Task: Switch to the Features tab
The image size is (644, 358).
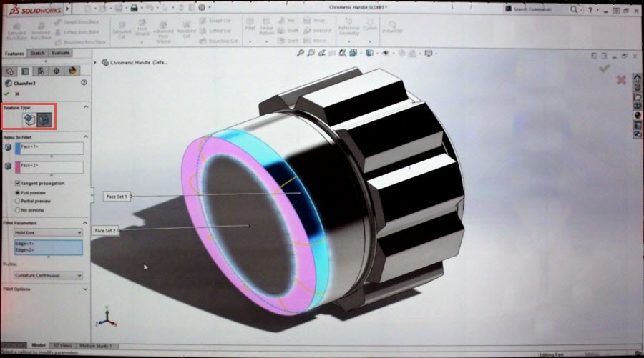Action: point(14,54)
